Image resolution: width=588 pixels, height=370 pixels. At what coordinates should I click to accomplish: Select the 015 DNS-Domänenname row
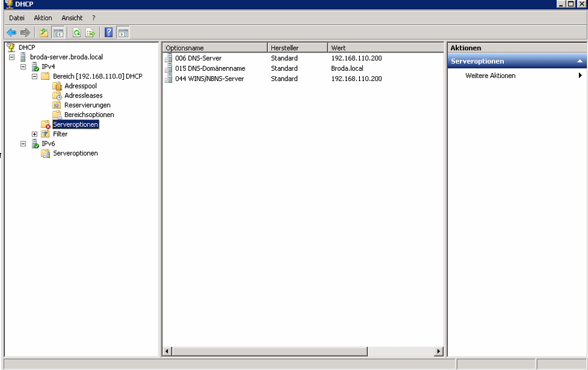[303, 68]
